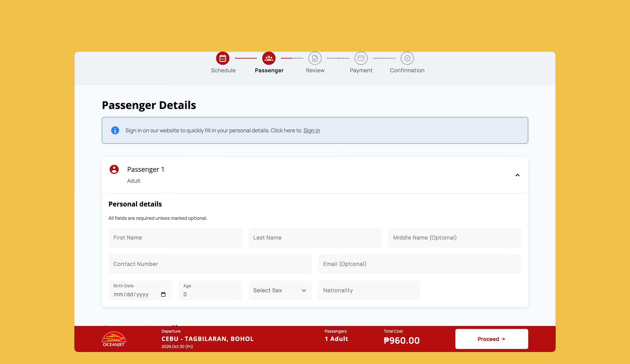Collapse the Passenger 1 section chevron
The image size is (630, 364).
tap(518, 175)
